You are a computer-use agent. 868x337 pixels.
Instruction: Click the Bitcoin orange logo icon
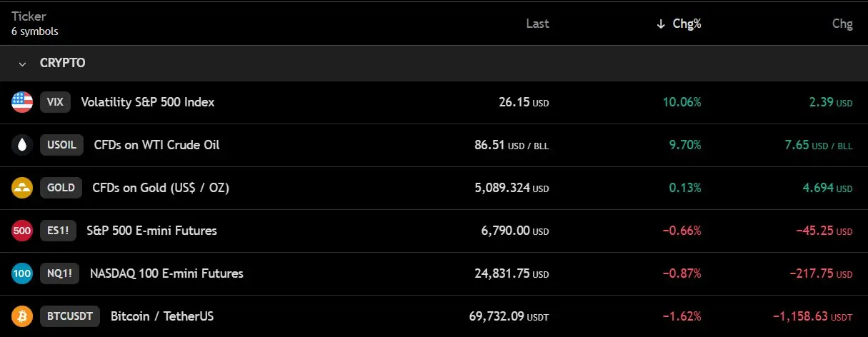(x=22, y=316)
